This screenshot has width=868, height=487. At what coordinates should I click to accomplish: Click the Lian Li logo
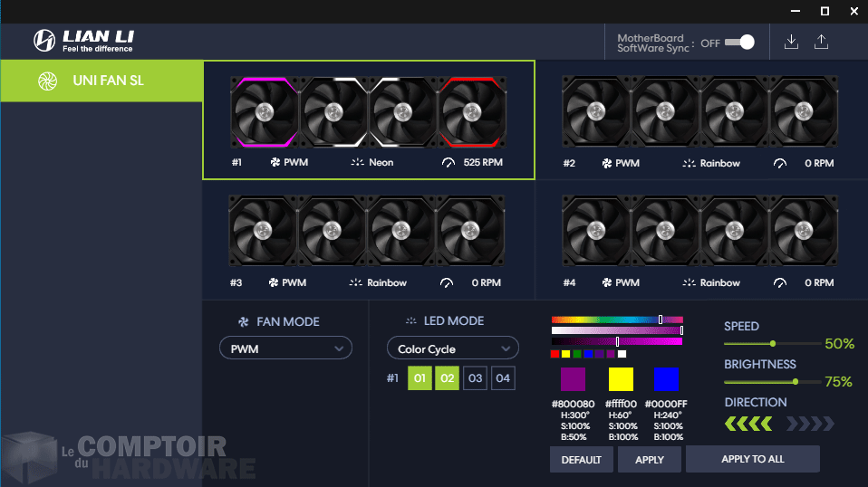click(x=84, y=41)
